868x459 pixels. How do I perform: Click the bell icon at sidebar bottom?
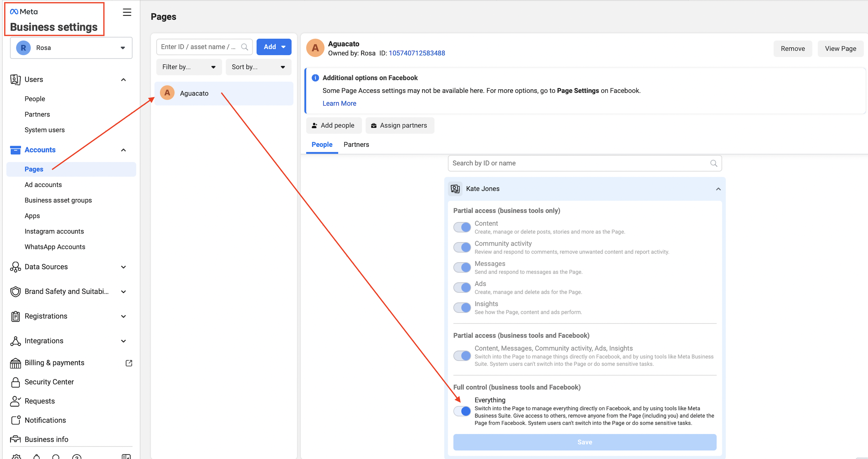point(37,457)
